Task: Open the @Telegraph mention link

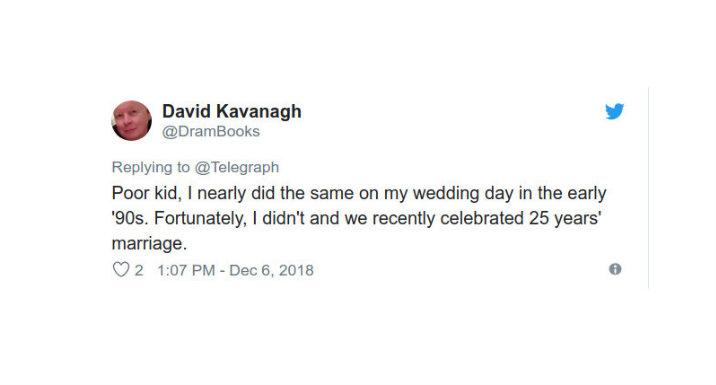Action: click(237, 167)
